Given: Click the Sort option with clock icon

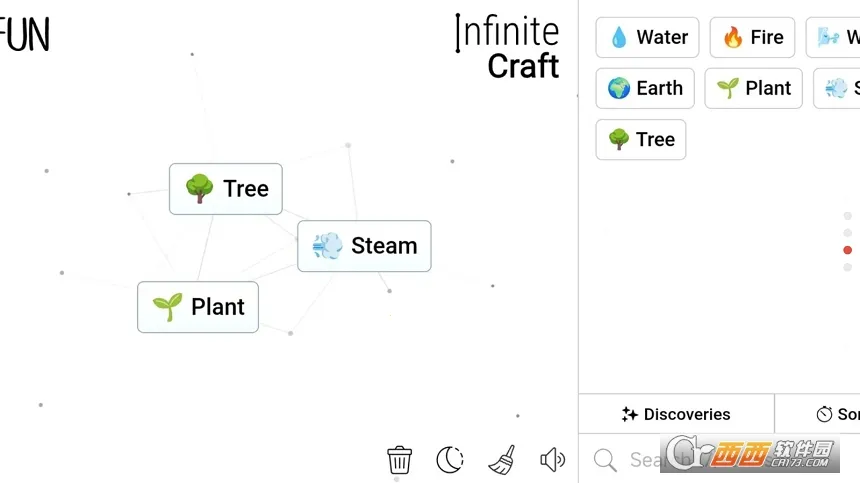Looking at the screenshot, I should pos(837,414).
